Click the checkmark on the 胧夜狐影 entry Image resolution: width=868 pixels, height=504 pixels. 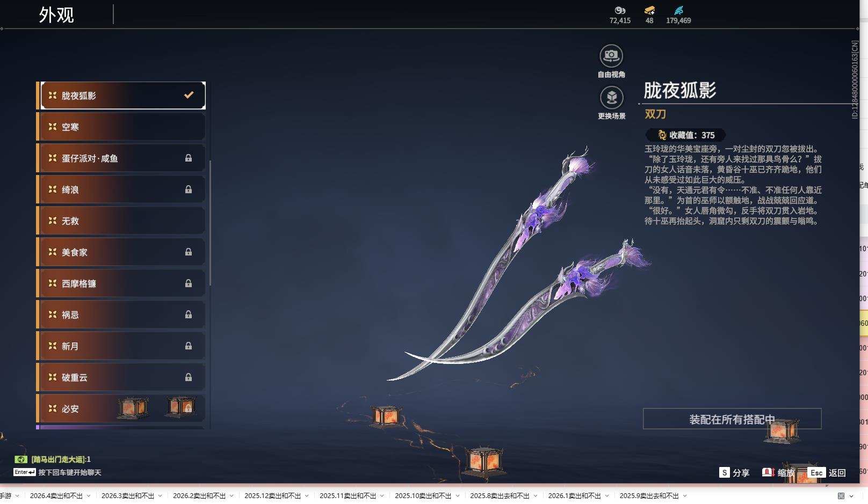tap(188, 94)
